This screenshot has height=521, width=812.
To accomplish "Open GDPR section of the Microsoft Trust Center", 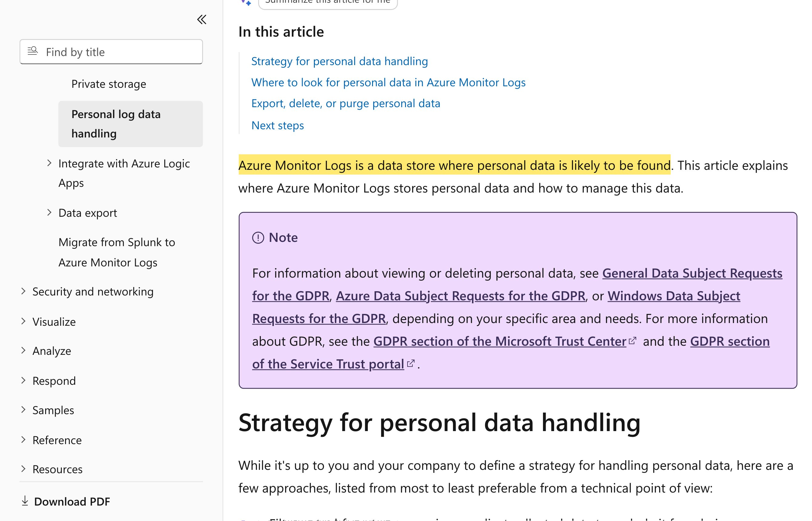I will 499,341.
